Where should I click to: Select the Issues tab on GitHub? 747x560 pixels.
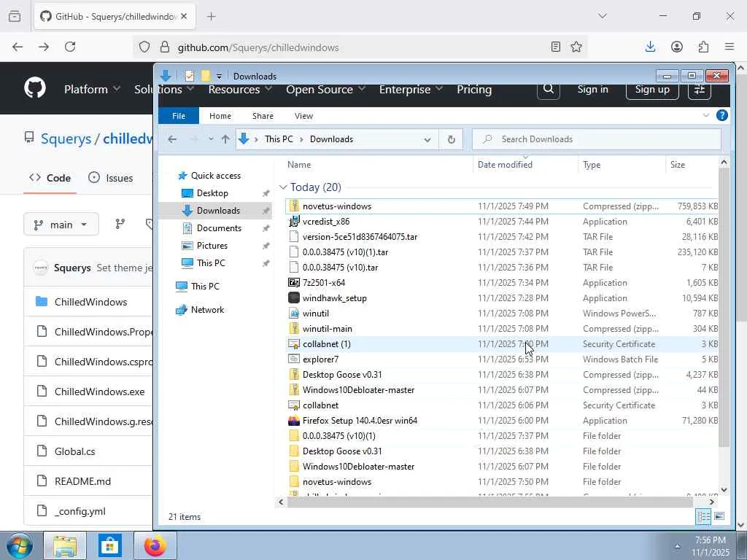pyautogui.click(x=111, y=178)
